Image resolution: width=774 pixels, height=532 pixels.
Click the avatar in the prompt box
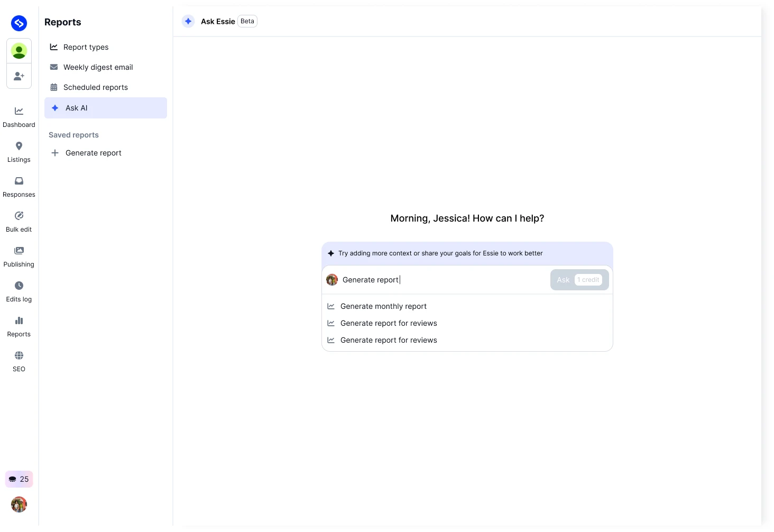pyautogui.click(x=332, y=280)
